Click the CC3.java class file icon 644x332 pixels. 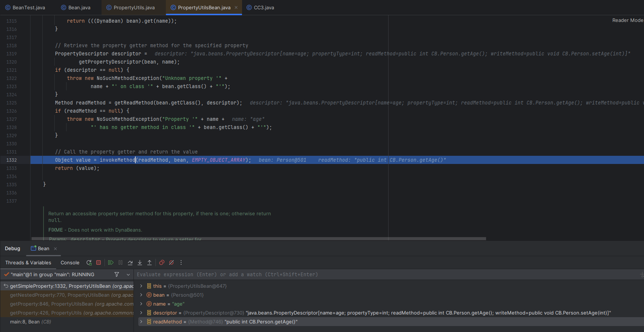249,7
